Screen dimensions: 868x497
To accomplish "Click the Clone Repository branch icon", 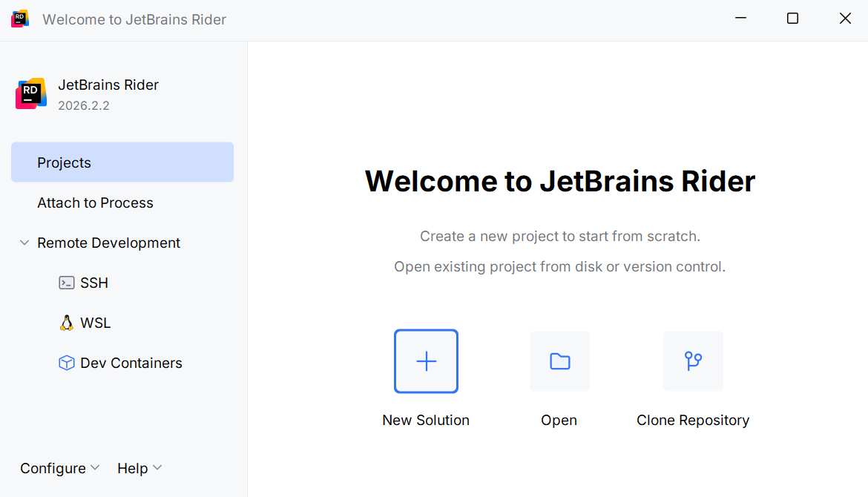I will (x=693, y=361).
